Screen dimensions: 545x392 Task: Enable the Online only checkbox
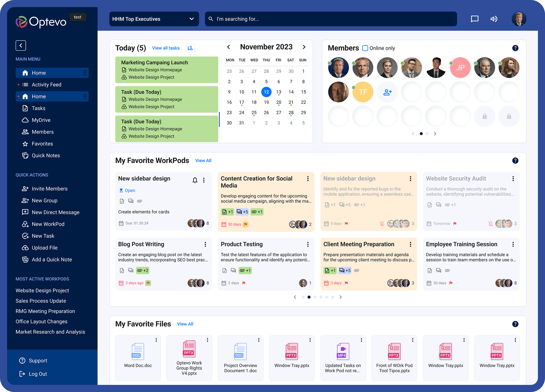click(365, 48)
